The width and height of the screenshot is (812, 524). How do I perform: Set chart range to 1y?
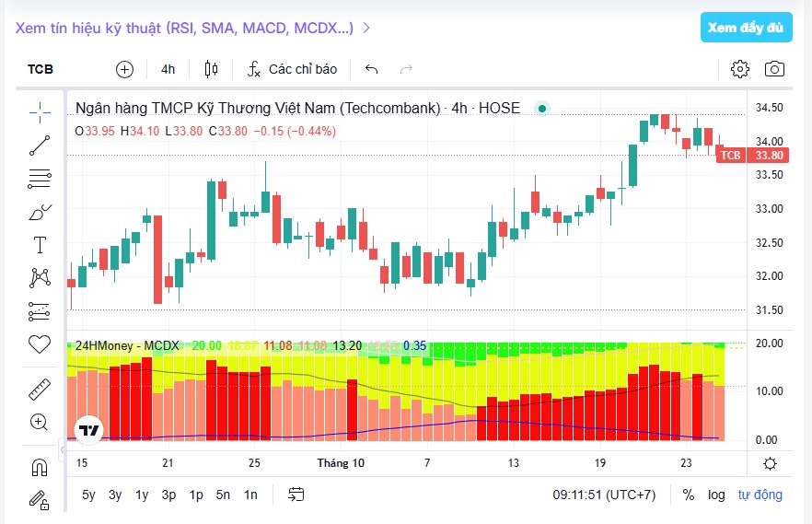pyautogui.click(x=142, y=495)
